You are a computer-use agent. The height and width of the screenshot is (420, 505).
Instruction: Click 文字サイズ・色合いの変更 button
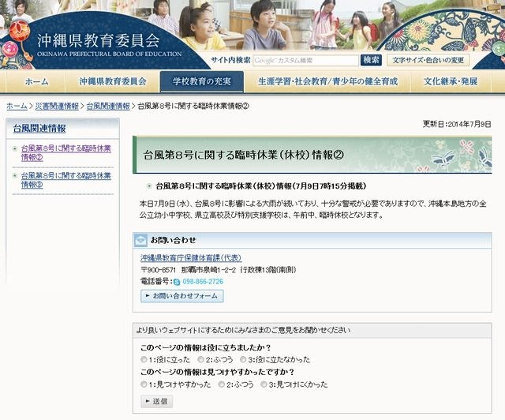click(x=428, y=60)
